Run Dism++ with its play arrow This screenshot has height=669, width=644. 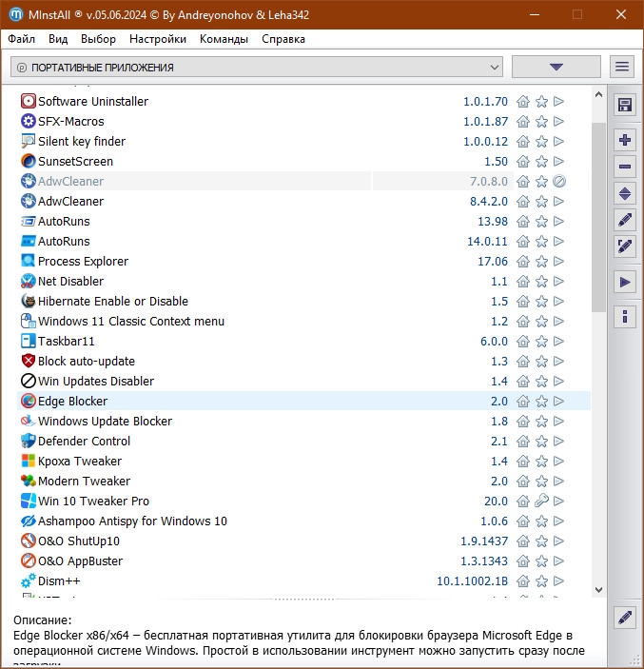tap(558, 580)
